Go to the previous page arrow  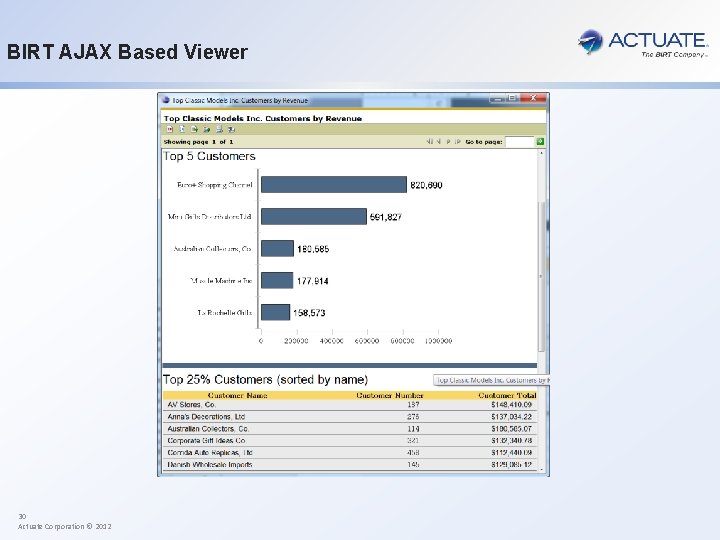(x=439, y=142)
